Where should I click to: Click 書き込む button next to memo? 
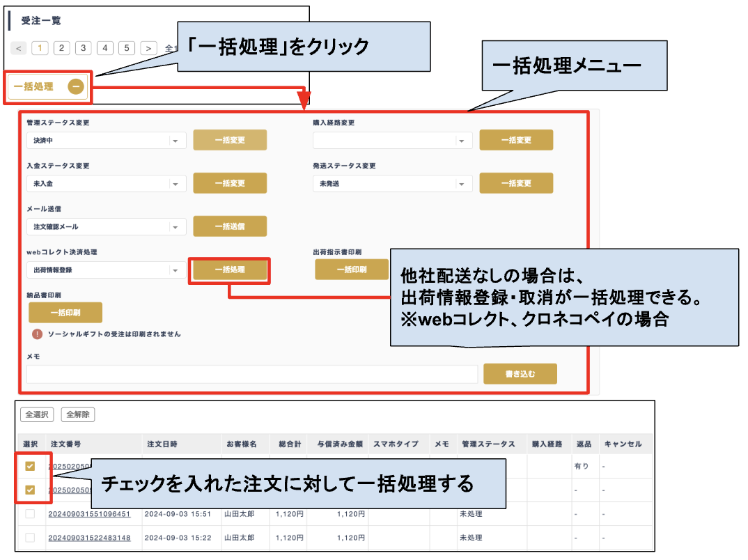click(520, 374)
